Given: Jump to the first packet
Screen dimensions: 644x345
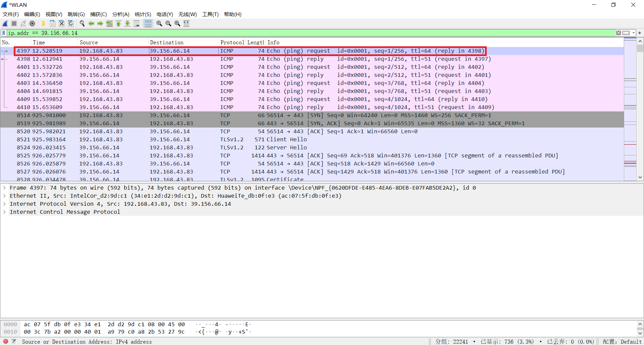Looking at the screenshot, I should click(118, 23).
